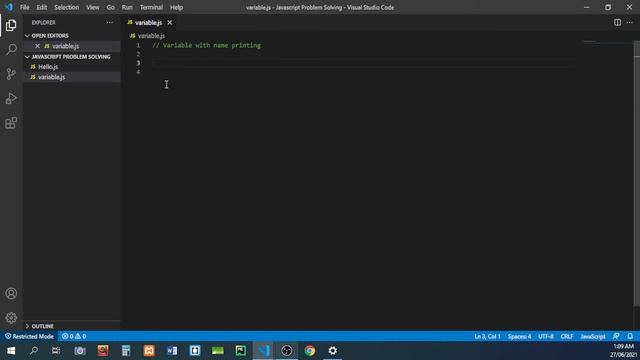Select language mode JavaScript in status bar
The image size is (640, 360).
tap(593, 336)
